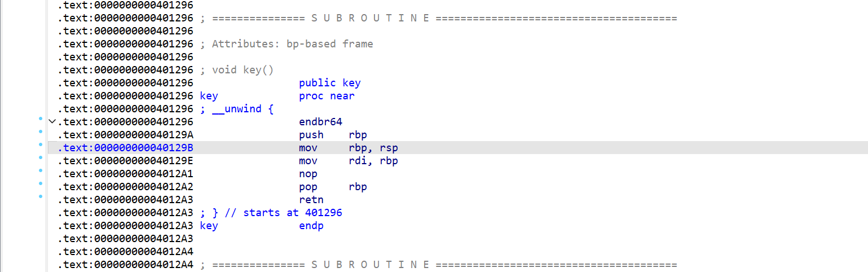The width and height of the screenshot is (868, 272).
Task: Click the endbr64 instruction mnemonic
Action: pos(320,122)
